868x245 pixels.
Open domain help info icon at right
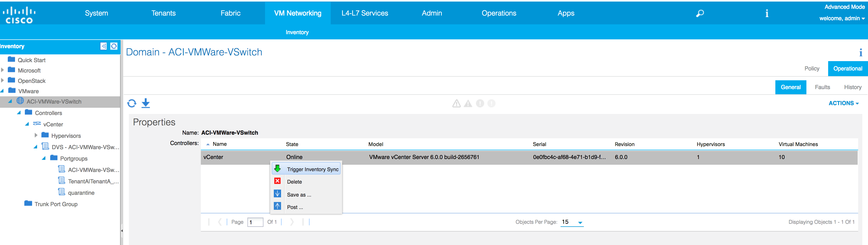tap(860, 52)
